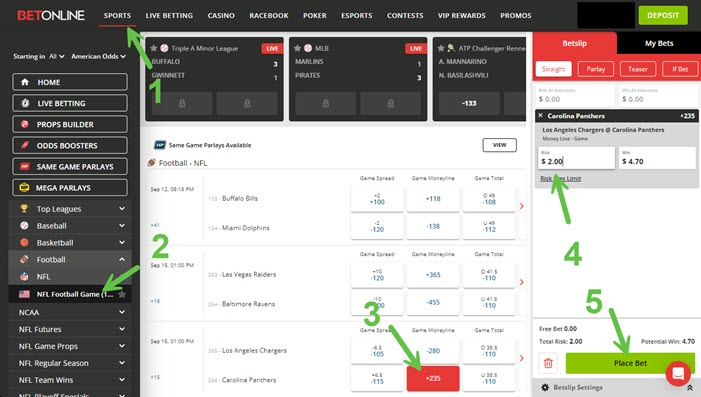The image size is (701, 397).
Task: Switch to the Betslip tab
Action: (574, 43)
